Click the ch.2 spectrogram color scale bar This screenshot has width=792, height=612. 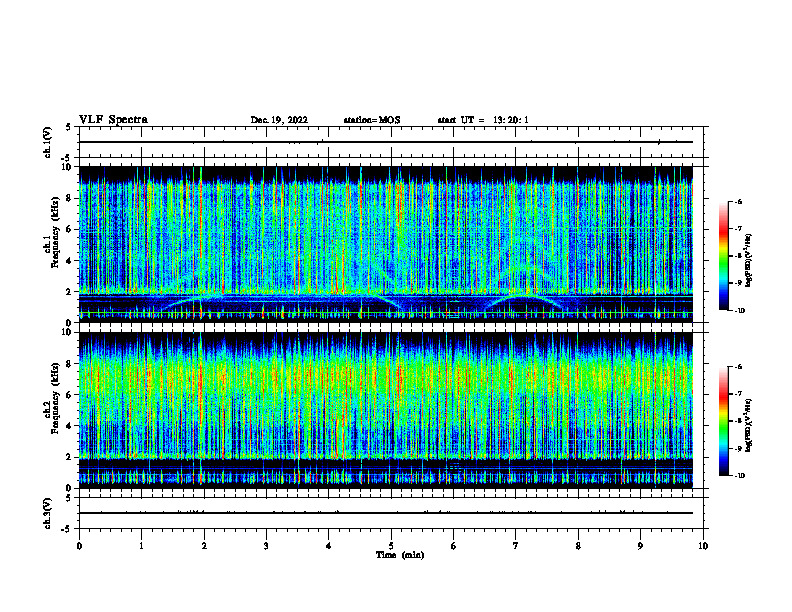[x=723, y=421]
